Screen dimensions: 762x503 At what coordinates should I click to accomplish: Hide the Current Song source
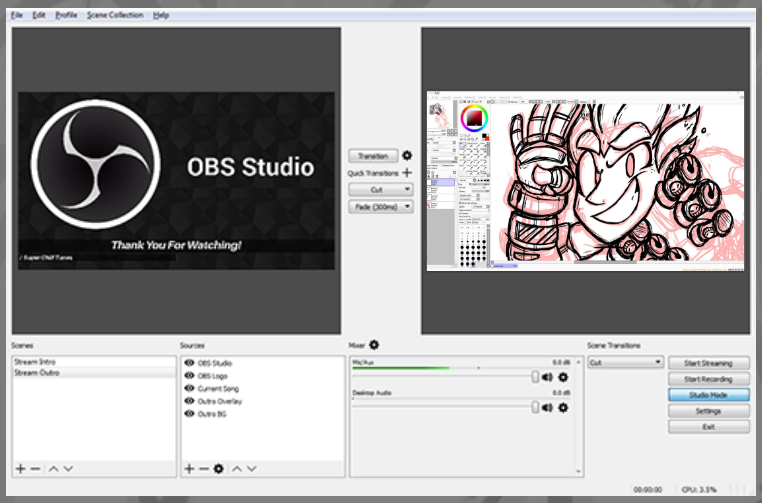point(190,388)
